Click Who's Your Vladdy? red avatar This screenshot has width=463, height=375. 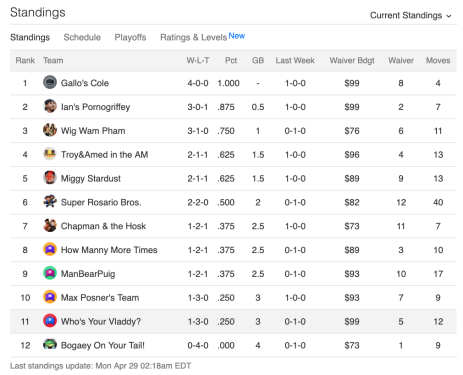pos(50,321)
